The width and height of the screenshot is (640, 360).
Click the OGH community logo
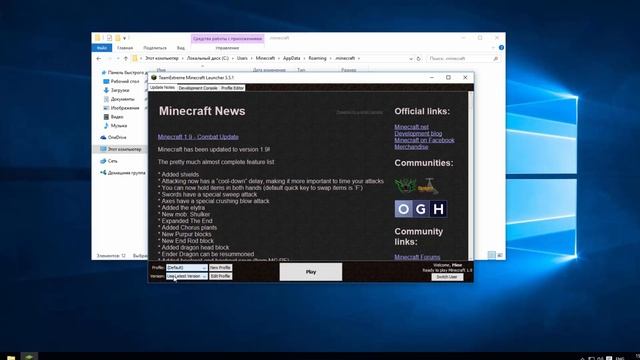421,209
